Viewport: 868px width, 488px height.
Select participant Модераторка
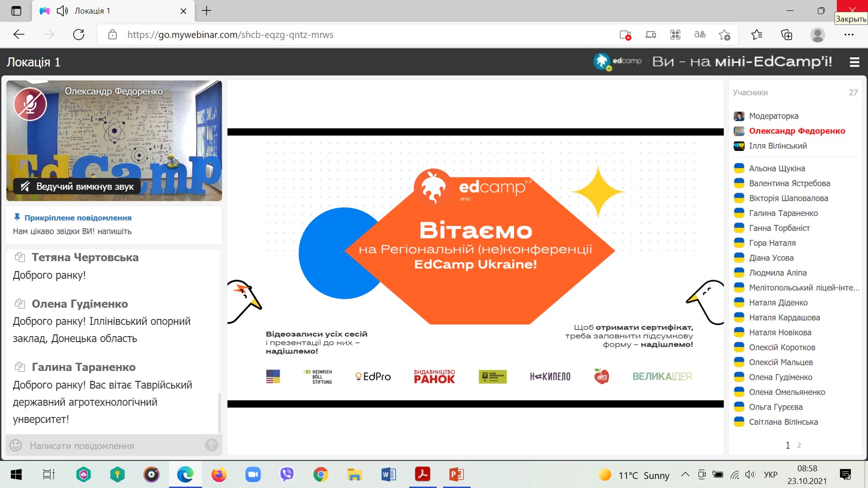pyautogui.click(x=774, y=116)
